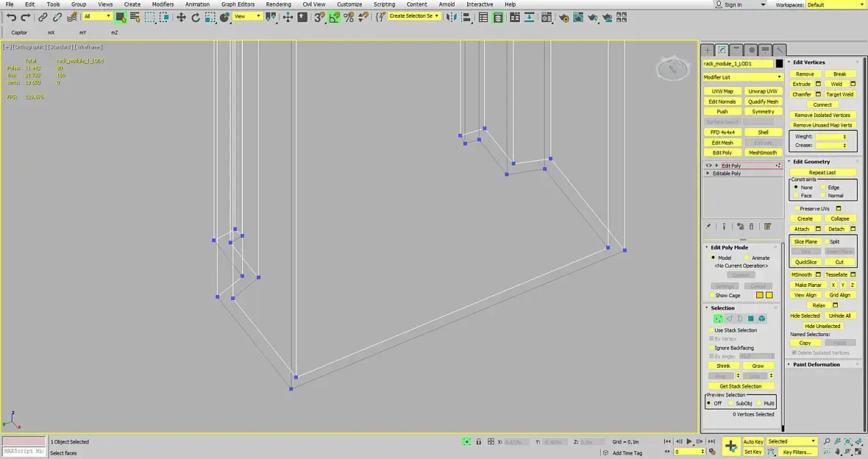The image size is (868, 459).
Task: Click the QuickSlice button
Action: (805, 262)
